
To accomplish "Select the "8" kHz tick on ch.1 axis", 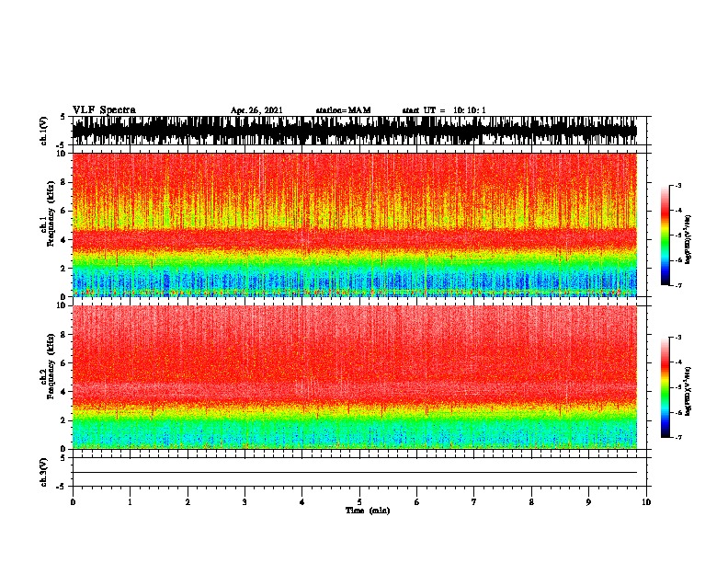I will (64, 182).
